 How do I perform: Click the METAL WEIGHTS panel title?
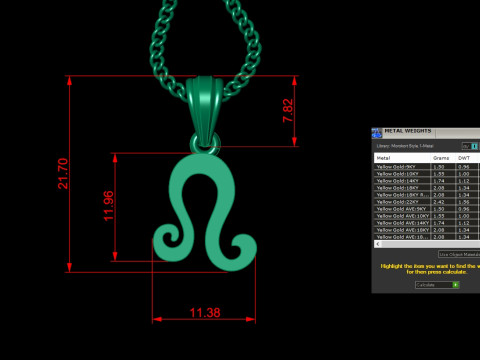pos(408,131)
